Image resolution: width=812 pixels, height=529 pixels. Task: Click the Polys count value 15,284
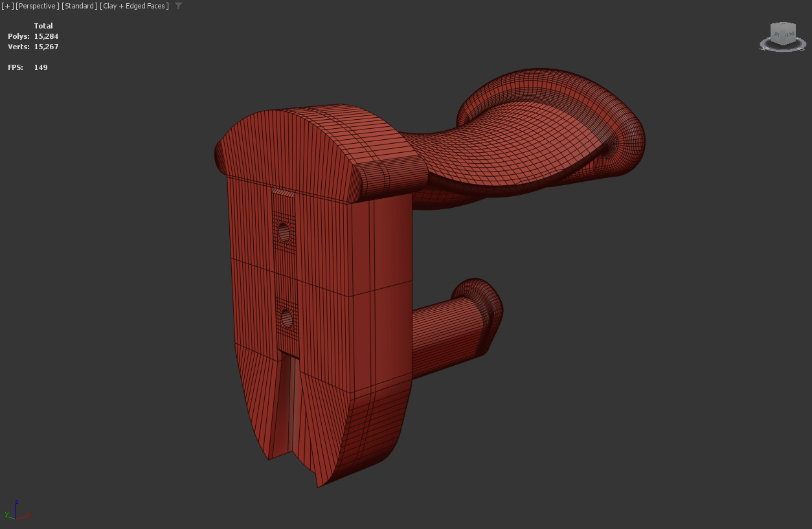46,36
